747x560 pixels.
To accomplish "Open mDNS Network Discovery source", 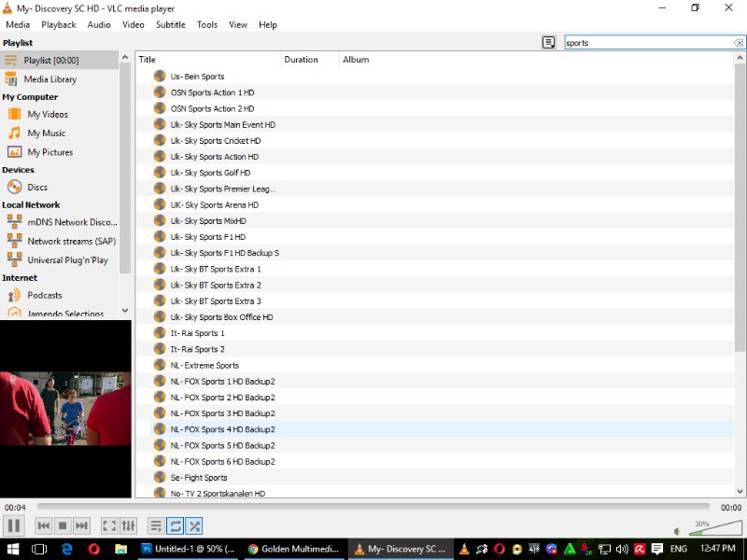I will (x=59, y=222).
